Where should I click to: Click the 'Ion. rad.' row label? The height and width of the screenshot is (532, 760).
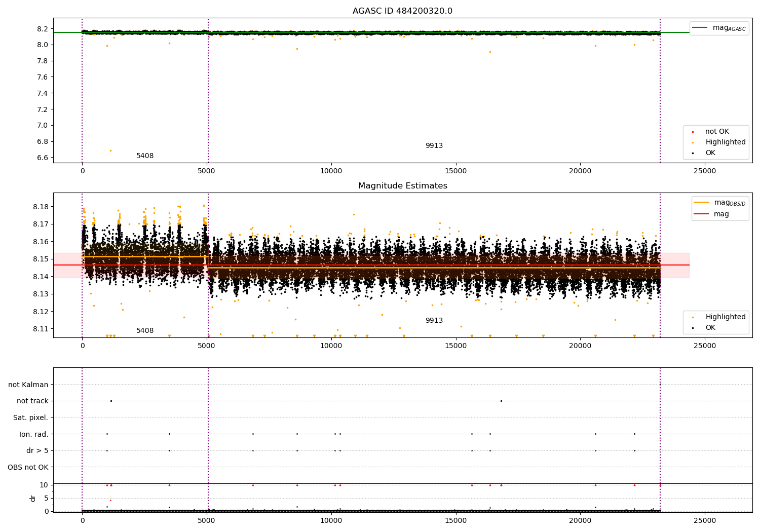click(34, 434)
